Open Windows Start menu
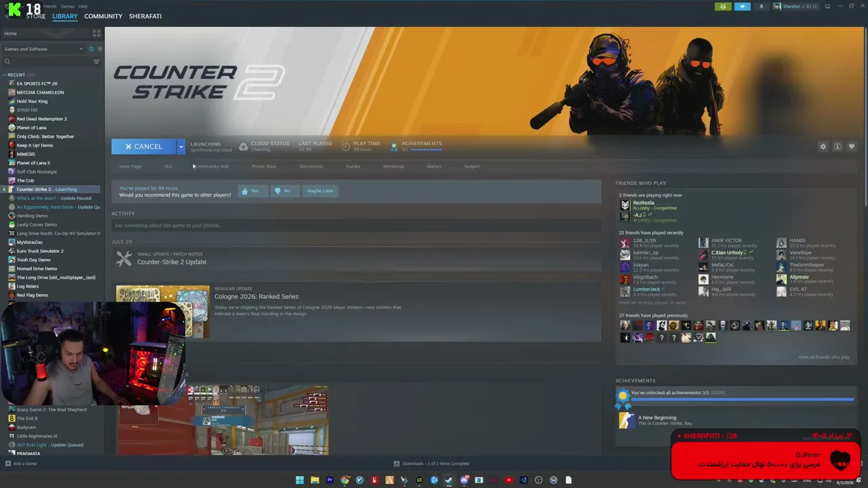This screenshot has height=488, width=868. point(300,481)
